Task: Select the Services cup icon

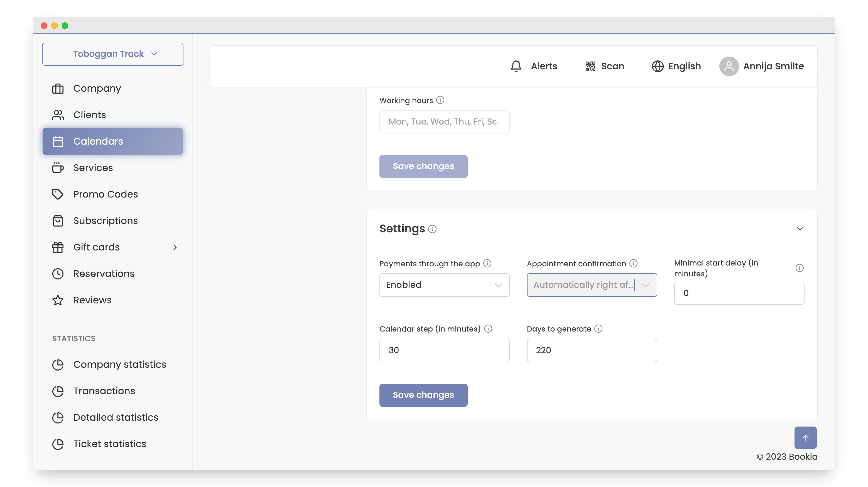Action: tap(58, 168)
